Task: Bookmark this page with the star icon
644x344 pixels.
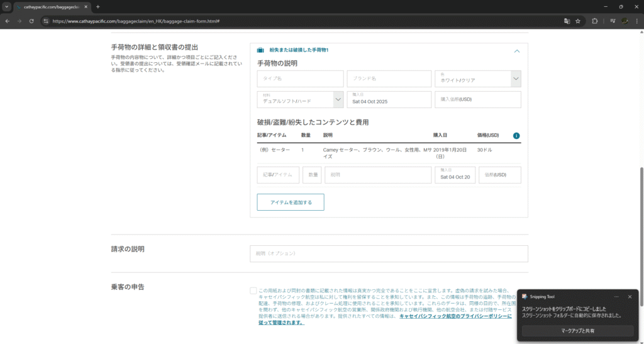Action: pos(577,21)
